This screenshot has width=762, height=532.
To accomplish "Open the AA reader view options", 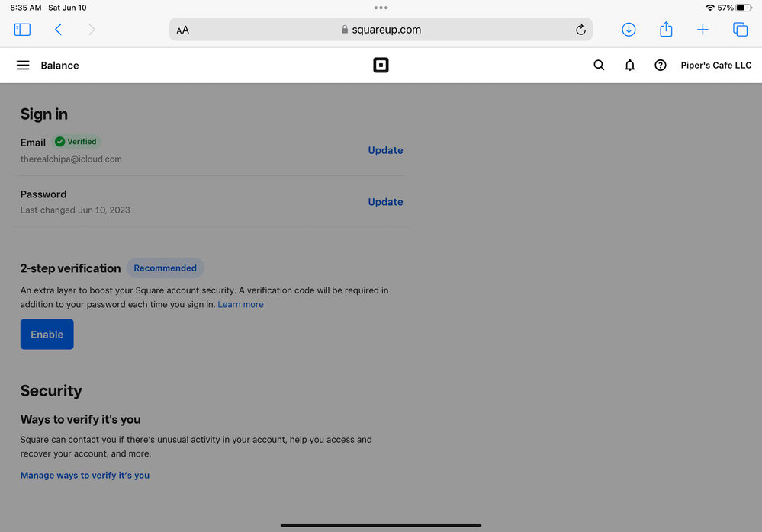I will tap(183, 30).
